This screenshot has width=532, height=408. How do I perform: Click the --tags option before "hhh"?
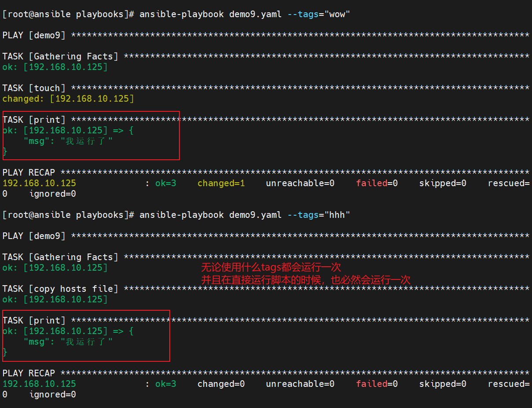click(303, 215)
